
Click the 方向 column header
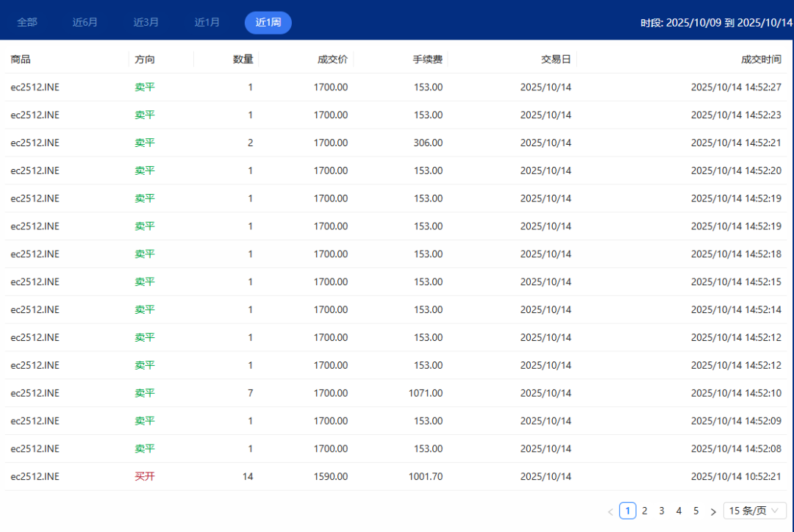point(145,60)
